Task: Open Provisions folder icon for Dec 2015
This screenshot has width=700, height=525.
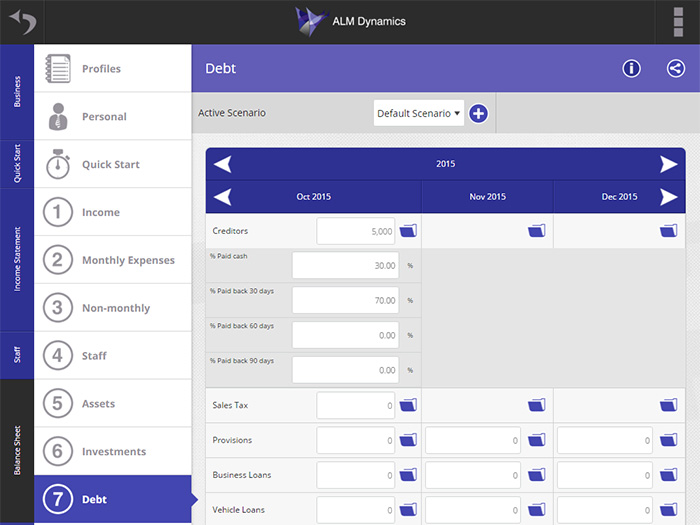Action: [668, 440]
